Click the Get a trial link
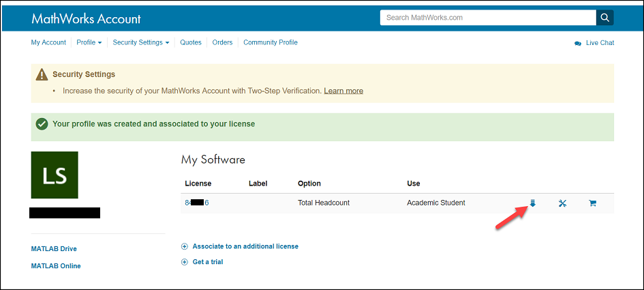The width and height of the screenshot is (644, 290). [207, 261]
